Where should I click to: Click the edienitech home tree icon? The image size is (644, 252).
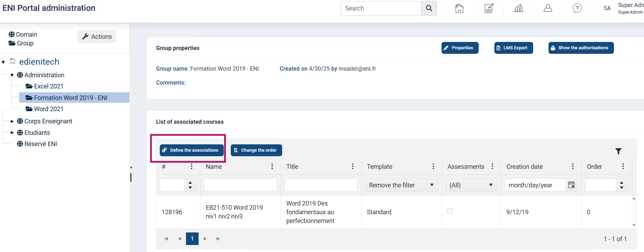click(x=13, y=61)
